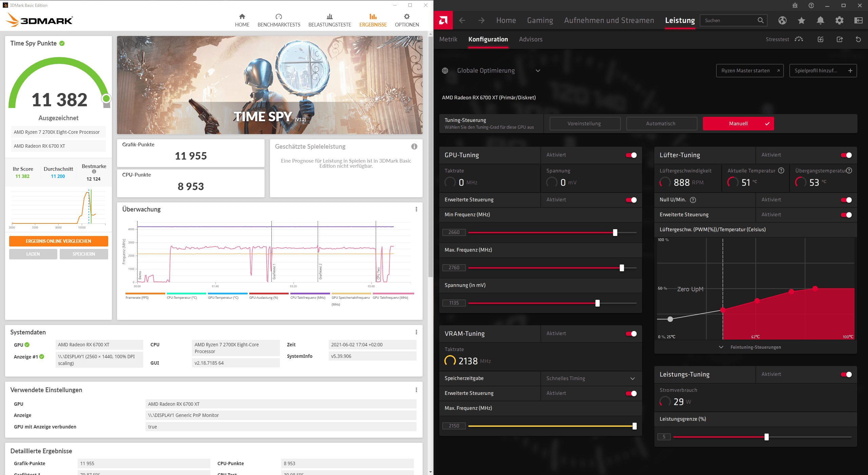This screenshot has width=868, height=475.
Task: Toggle Lüfter-Tuning switch
Action: (x=846, y=155)
